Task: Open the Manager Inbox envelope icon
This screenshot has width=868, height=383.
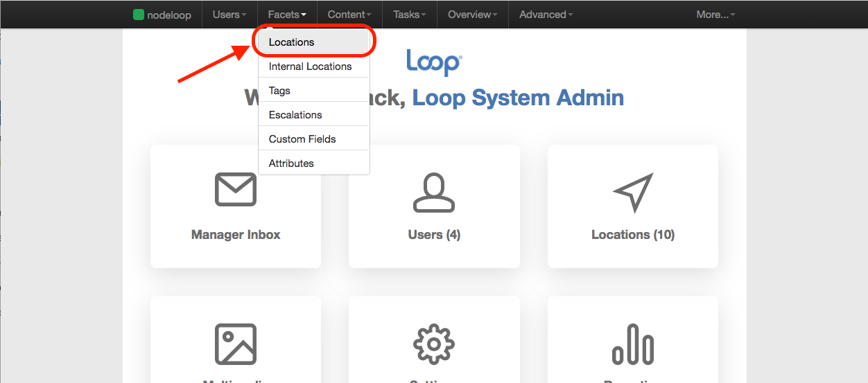Action: point(236,189)
